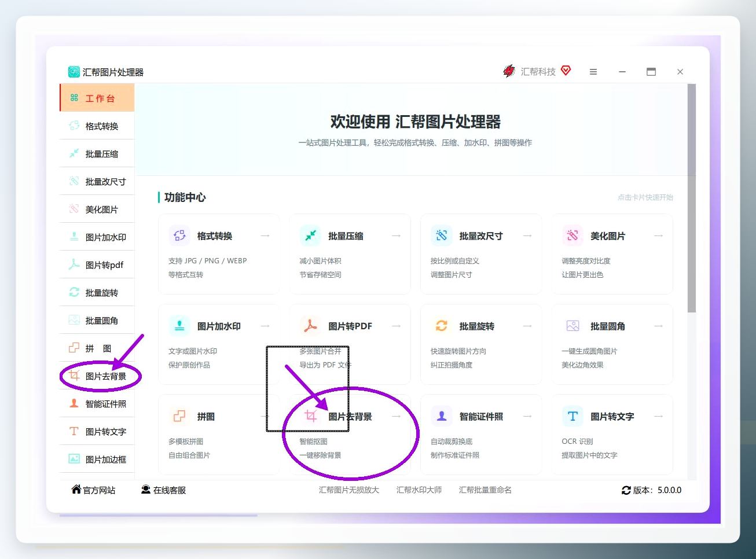Screen dimensions: 756x559
Task: Open 图片加边框 from the sidebar label
Action: [106, 459]
